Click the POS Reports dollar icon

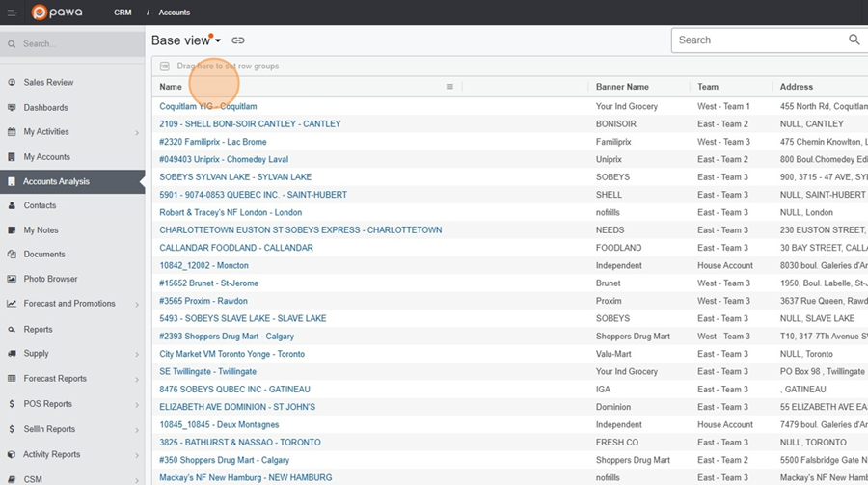point(12,404)
